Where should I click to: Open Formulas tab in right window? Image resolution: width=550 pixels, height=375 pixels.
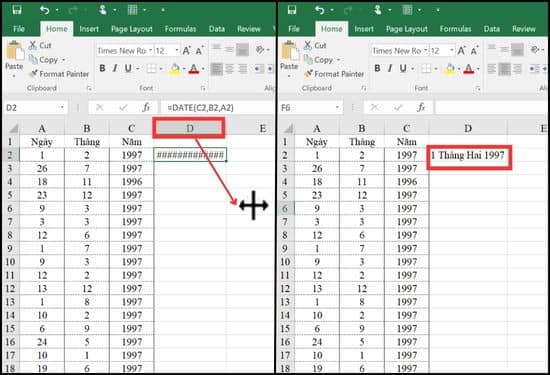[455, 29]
